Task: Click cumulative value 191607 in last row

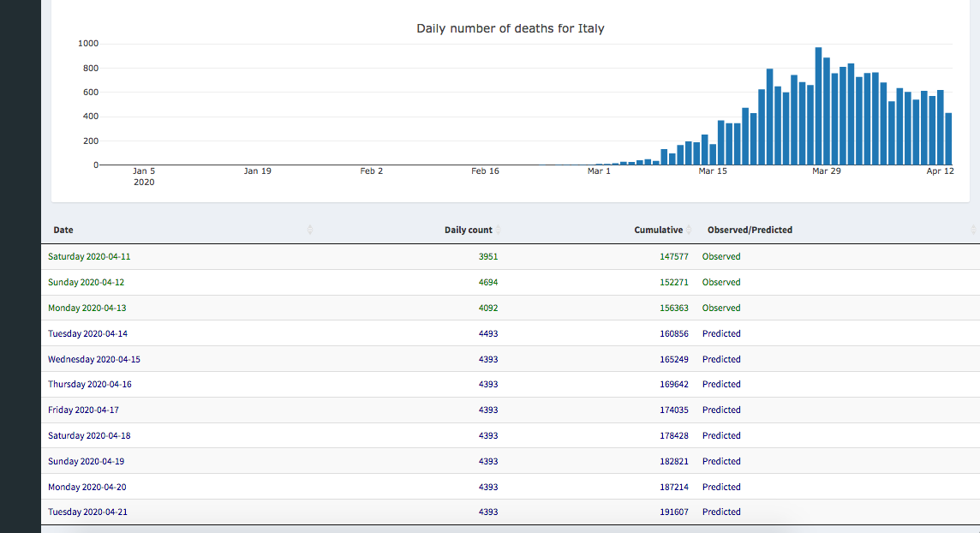Action: coord(672,512)
